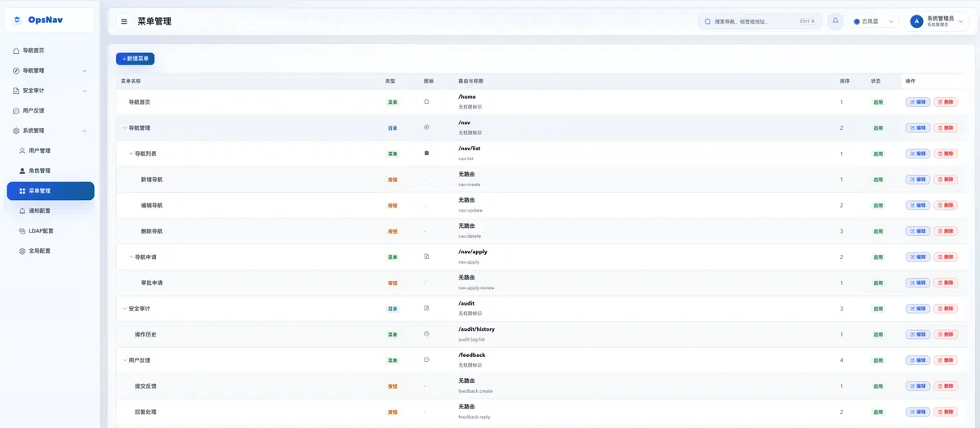The height and width of the screenshot is (428, 980).
Task: Collapse the 导航申请 tree row
Action: click(131, 256)
